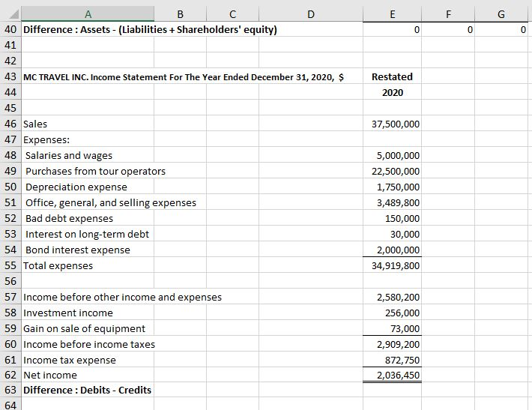This screenshot has width=532, height=410.
Task: Click the 'Bond interest expense' label
Action: point(78,250)
